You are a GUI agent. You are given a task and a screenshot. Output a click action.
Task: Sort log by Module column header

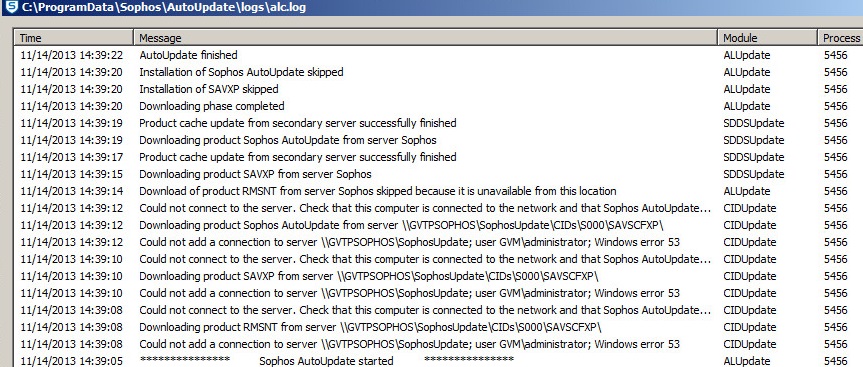coord(768,38)
